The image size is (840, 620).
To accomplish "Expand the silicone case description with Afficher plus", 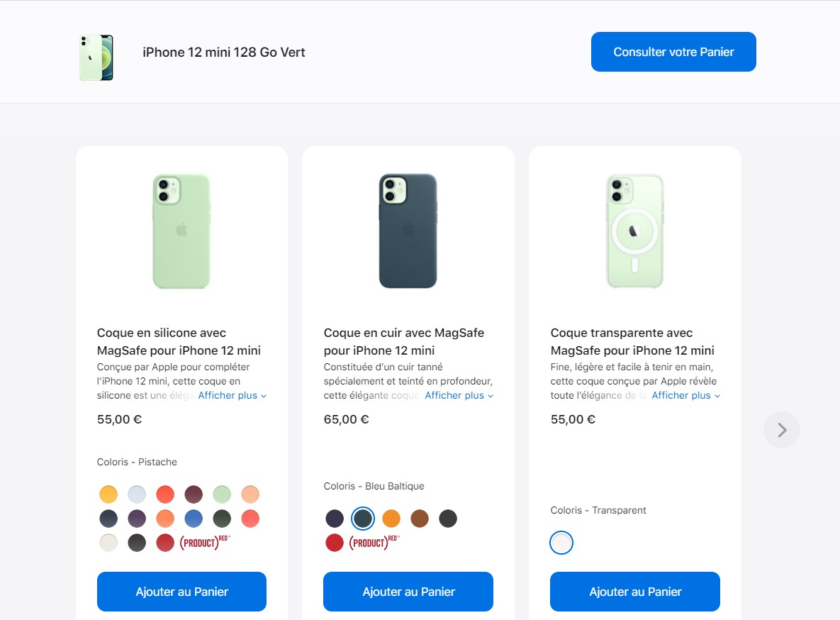I will click(232, 395).
